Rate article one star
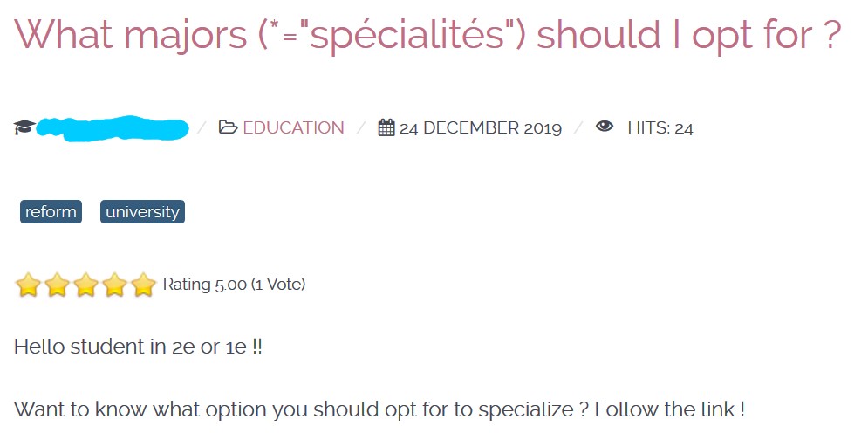Image resolution: width=868 pixels, height=433 pixels. [x=28, y=285]
